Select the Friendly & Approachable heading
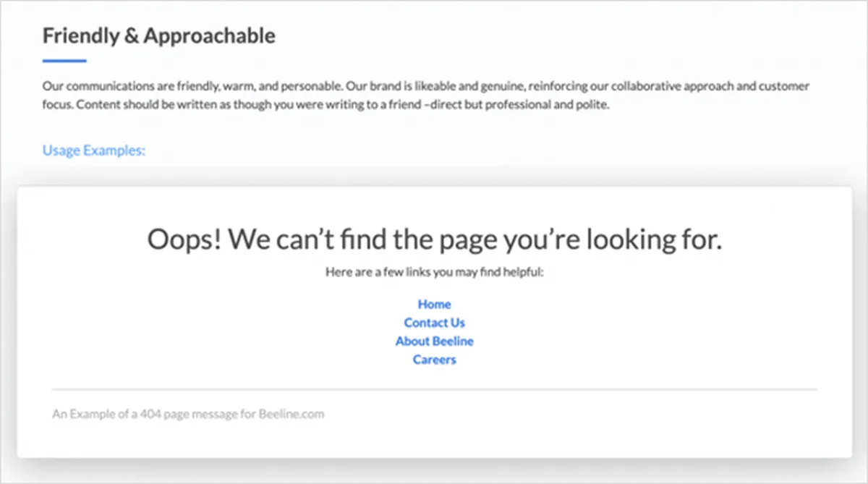Image resolution: width=868 pixels, height=484 pixels. pos(159,35)
